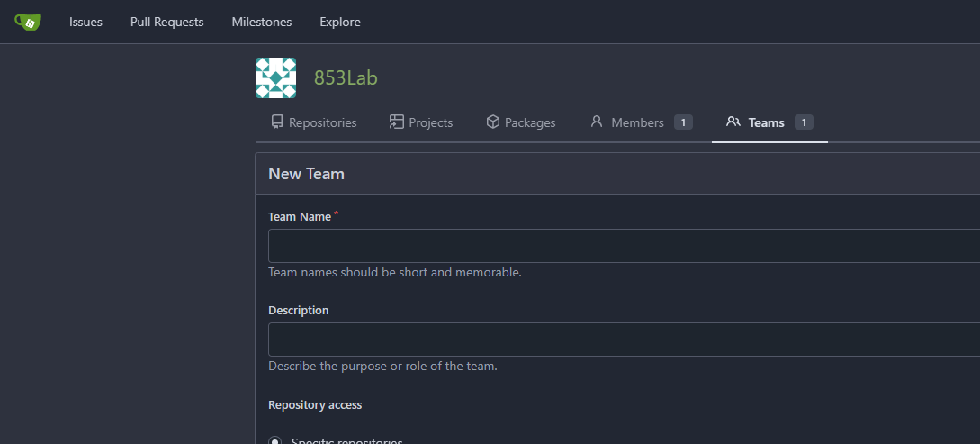Go to Pull Requests in the navbar
This screenshot has width=980, height=444.
[x=166, y=22]
